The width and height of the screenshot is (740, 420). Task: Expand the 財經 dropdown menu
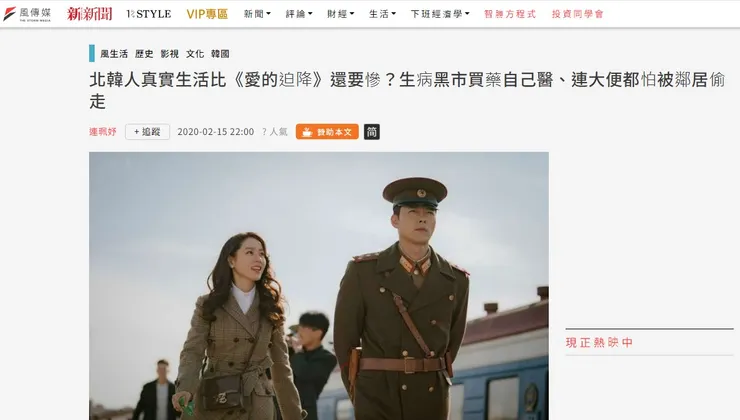[341, 14]
